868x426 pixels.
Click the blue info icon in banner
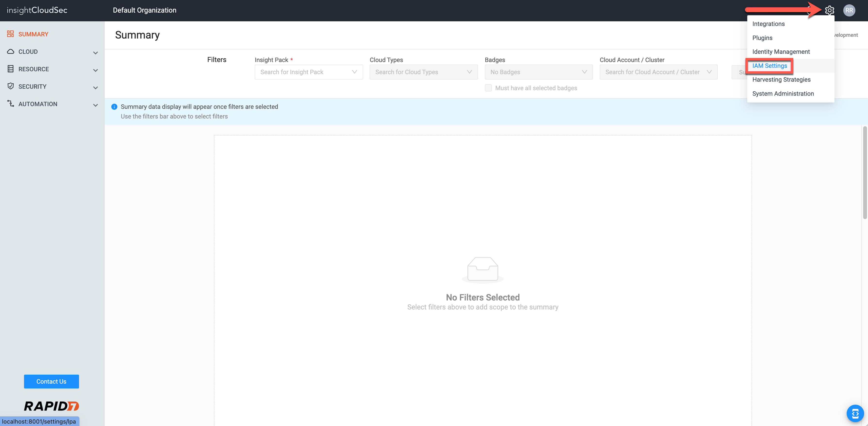coord(114,107)
